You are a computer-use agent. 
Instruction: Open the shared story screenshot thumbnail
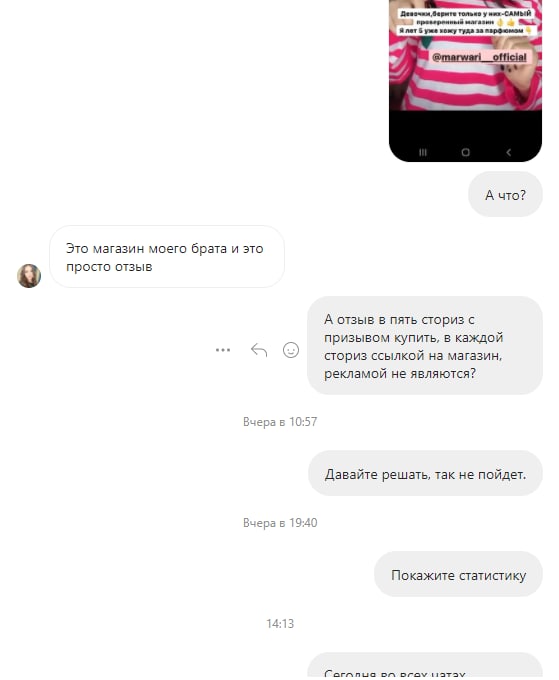[465, 81]
